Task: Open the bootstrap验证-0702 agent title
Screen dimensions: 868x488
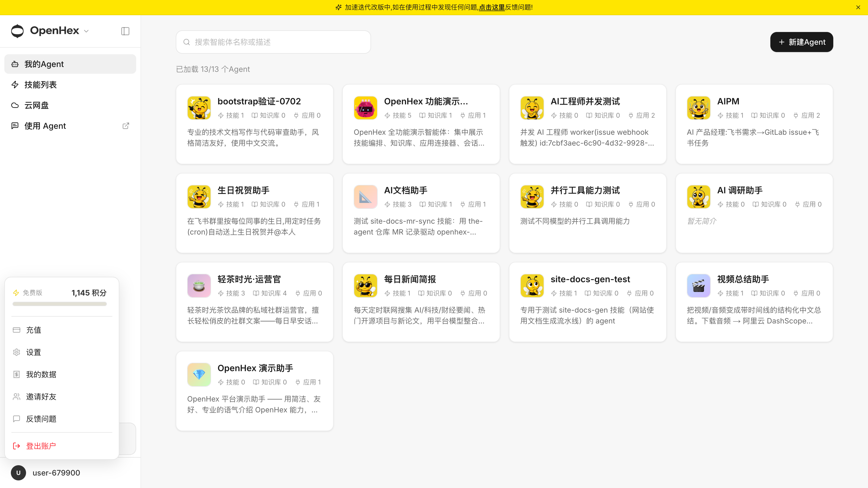Action: 259,101
